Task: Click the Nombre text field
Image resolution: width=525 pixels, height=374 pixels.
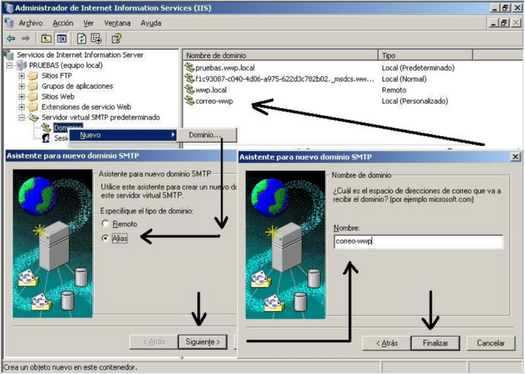Action: 418,241
